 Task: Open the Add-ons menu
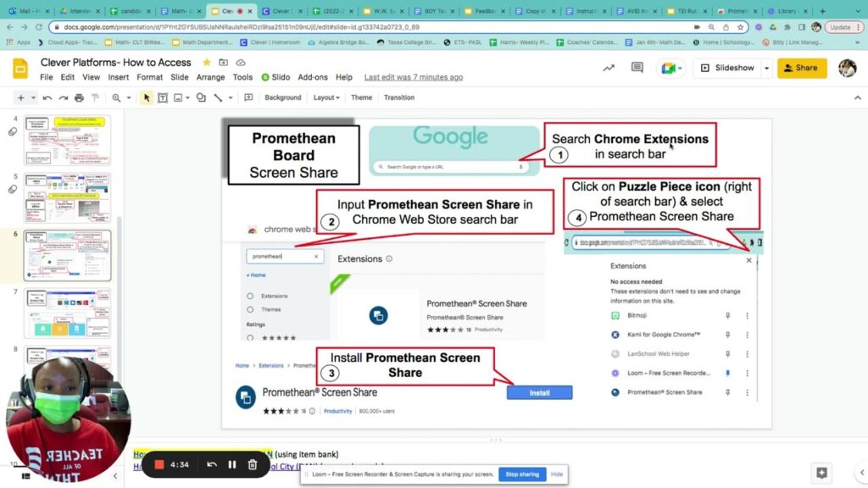(313, 77)
